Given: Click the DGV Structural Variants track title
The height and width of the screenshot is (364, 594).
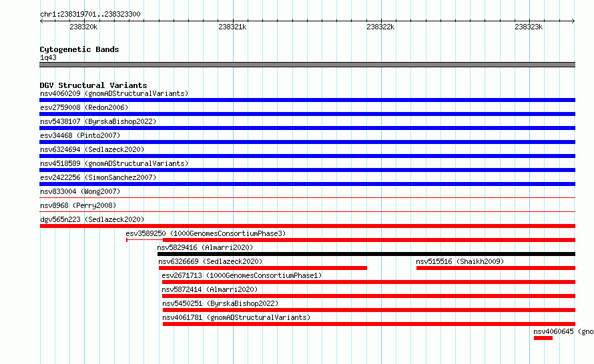Looking at the screenshot, I should pyautogui.click(x=93, y=85).
